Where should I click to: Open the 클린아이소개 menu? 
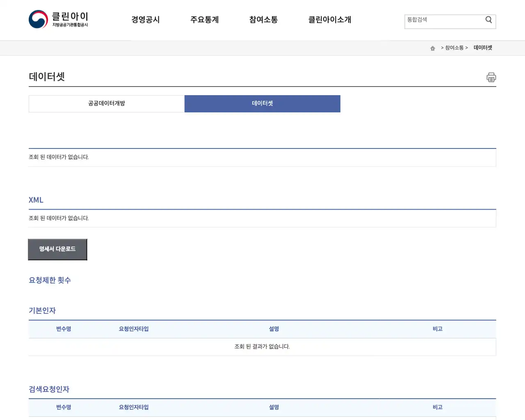pos(329,20)
